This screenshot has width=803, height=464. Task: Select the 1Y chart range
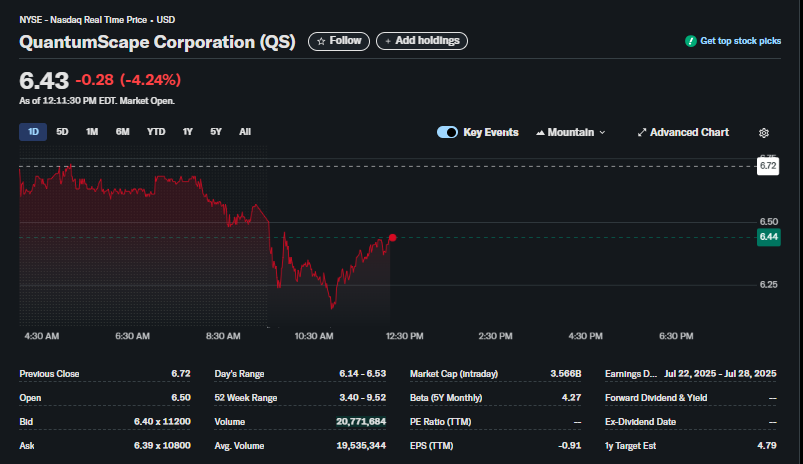[x=187, y=132]
